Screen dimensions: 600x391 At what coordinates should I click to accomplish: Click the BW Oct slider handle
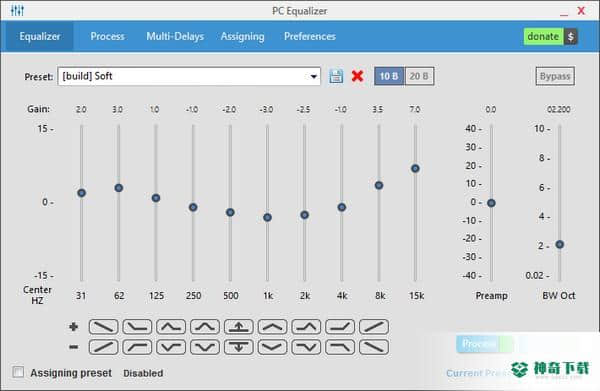tap(559, 244)
